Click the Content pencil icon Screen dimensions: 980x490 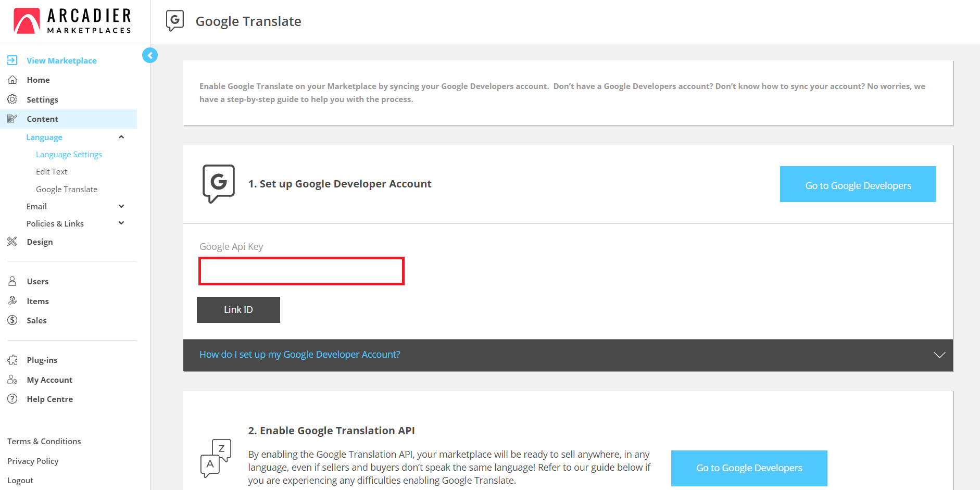point(12,119)
